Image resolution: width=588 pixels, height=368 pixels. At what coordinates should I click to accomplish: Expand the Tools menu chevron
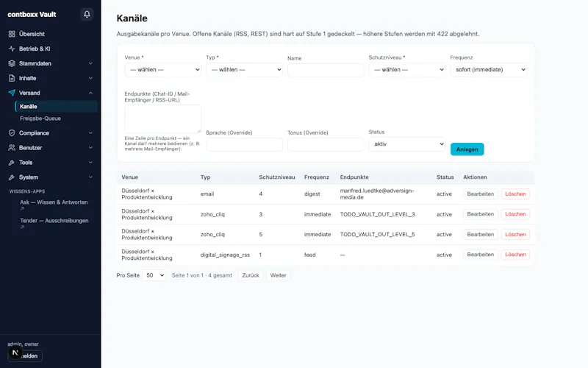[90, 163]
